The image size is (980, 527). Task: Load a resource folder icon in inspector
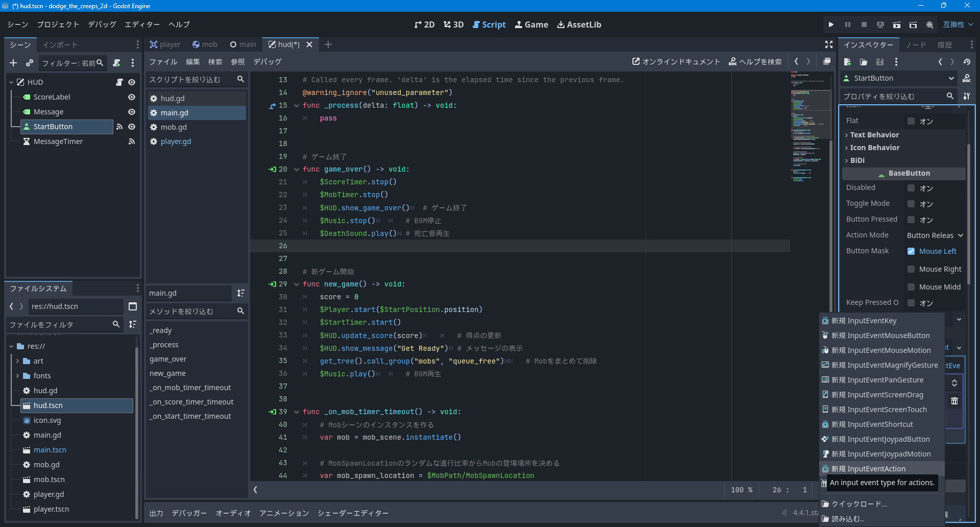[864, 62]
